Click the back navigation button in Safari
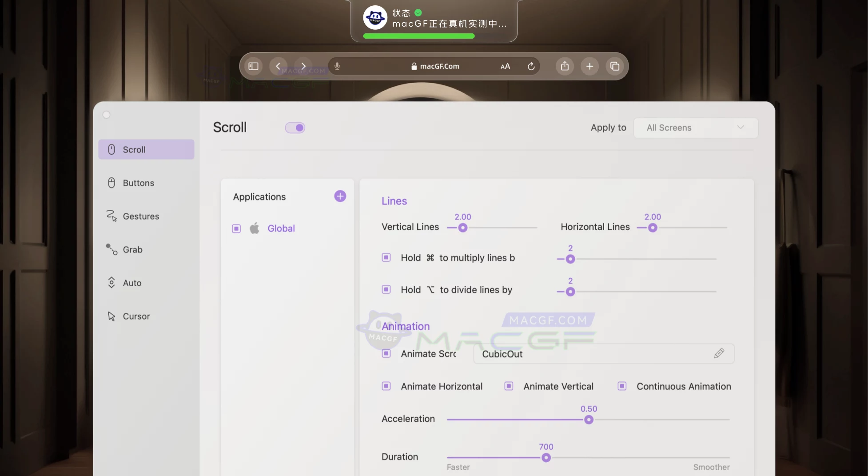Screen dimensions: 868x476 click(278, 66)
